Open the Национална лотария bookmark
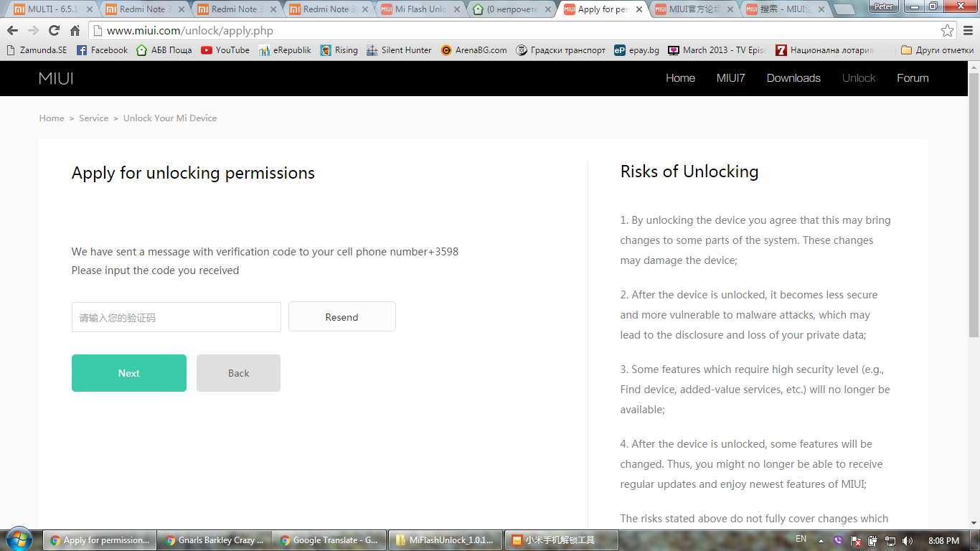The height and width of the screenshot is (551, 980). click(824, 50)
